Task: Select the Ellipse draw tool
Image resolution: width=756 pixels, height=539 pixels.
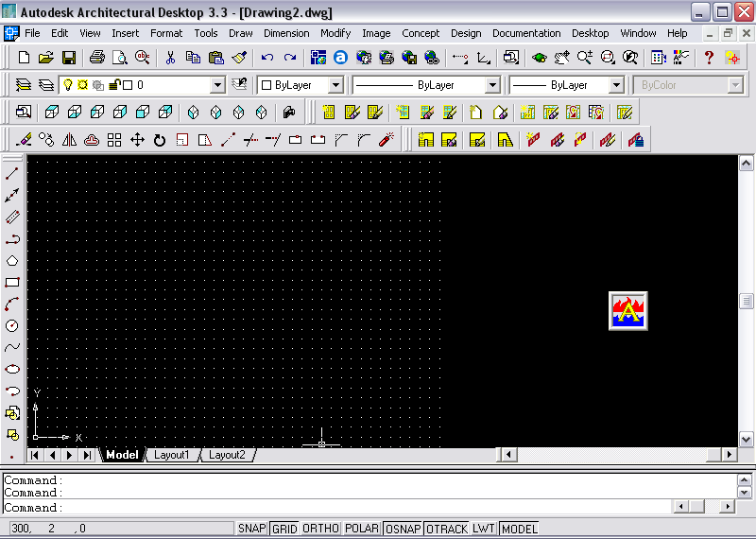Action: 12,369
